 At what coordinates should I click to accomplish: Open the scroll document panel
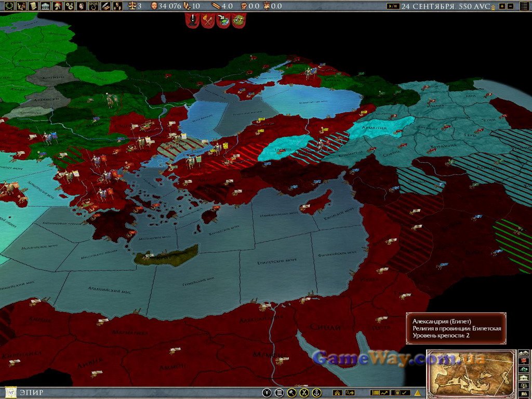tap(33, 6)
